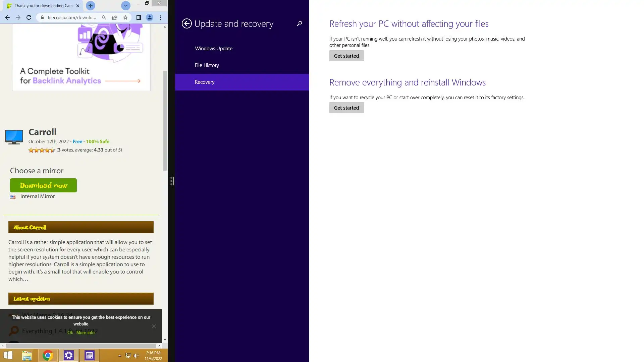Click the volume speaker tray icon

pos(136,356)
